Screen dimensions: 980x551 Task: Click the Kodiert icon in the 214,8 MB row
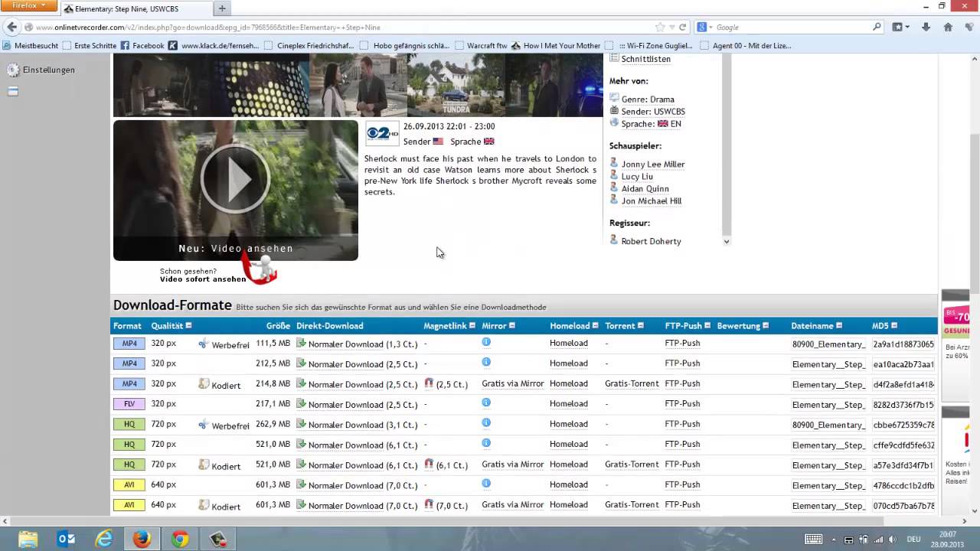[204, 383]
